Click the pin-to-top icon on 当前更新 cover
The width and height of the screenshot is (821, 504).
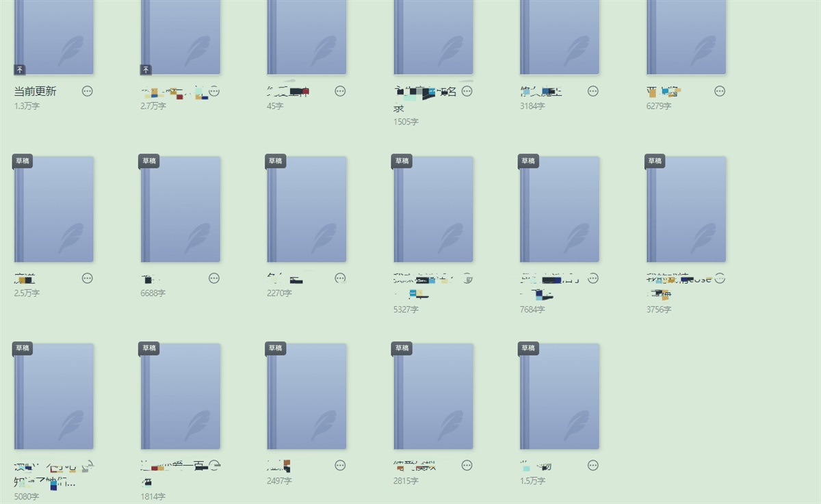tap(19, 69)
